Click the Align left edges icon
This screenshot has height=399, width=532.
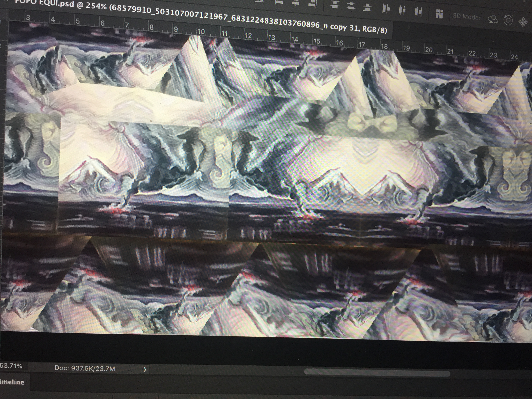pos(279,2)
